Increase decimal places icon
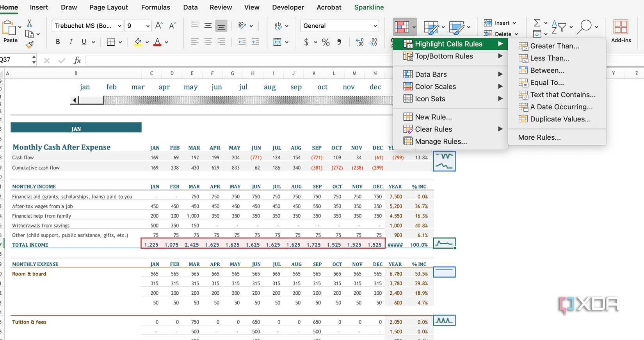Screen dimensions: 644x340 pos(360,42)
